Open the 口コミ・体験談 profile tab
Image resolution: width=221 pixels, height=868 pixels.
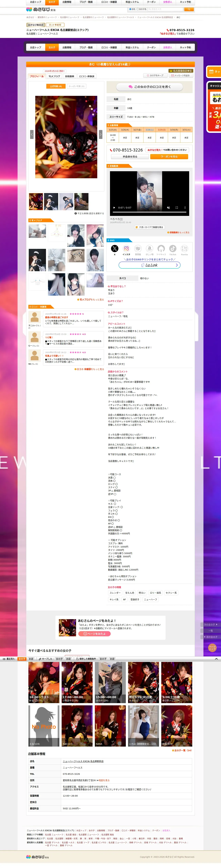click(x=87, y=76)
